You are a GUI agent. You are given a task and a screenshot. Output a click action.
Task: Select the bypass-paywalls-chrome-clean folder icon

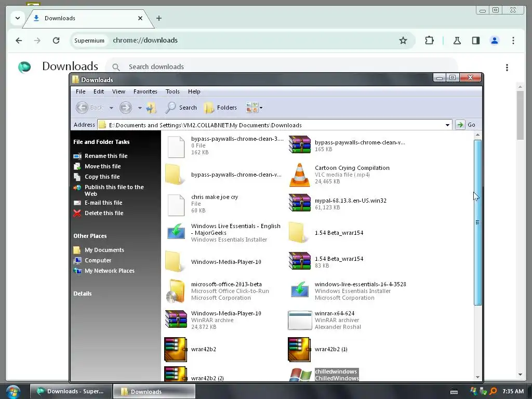175,175
